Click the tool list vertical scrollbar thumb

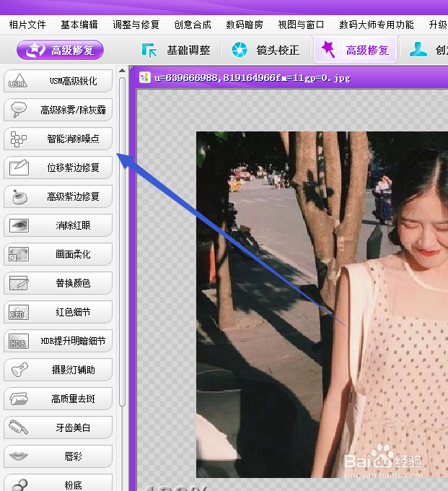(x=123, y=242)
